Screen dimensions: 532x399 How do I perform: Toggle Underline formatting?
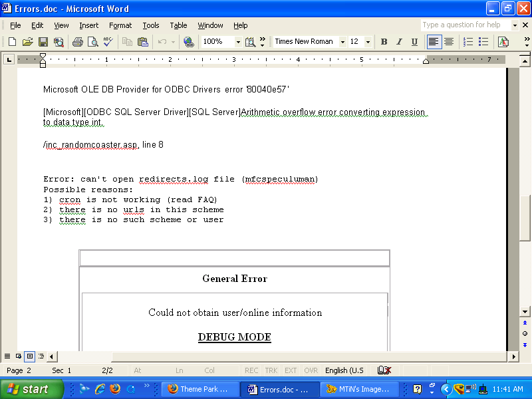(414, 42)
